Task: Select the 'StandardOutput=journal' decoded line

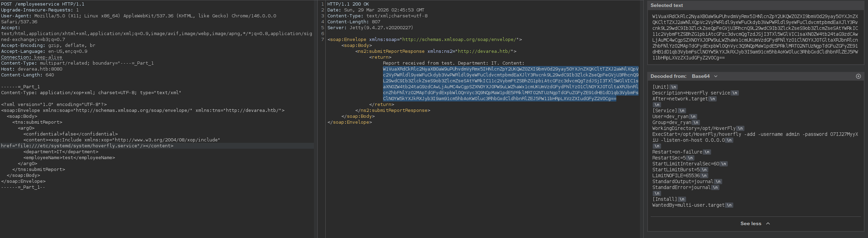Action: (683, 182)
